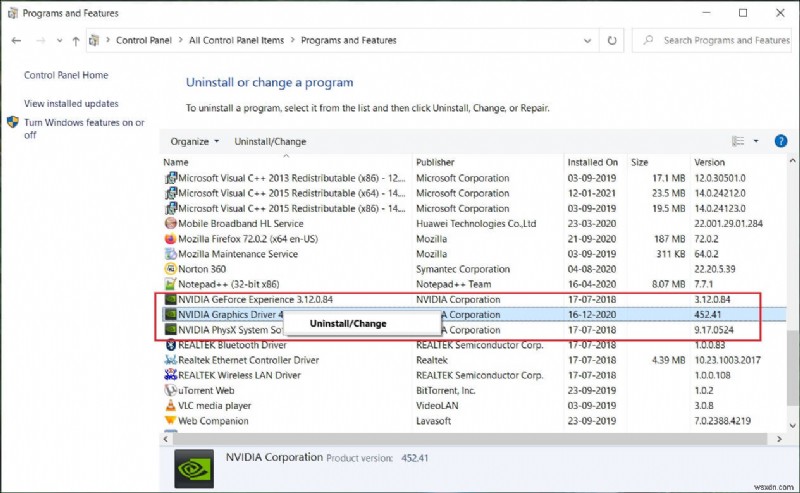Click the horizontal scrollbar right arrow

(x=779, y=439)
